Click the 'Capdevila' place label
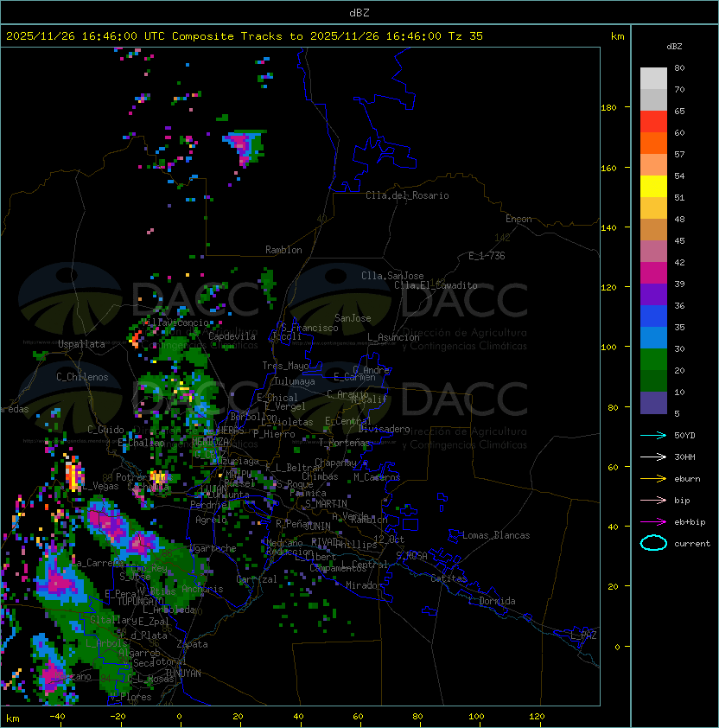Image resolution: width=719 pixels, height=728 pixels. pyautogui.click(x=232, y=336)
